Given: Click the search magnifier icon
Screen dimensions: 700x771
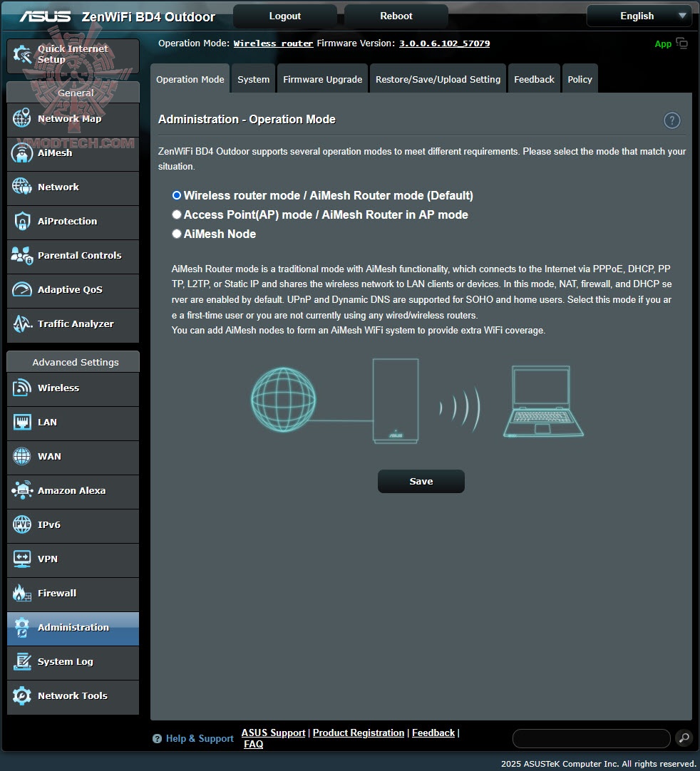Looking at the screenshot, I should [684, 738].
